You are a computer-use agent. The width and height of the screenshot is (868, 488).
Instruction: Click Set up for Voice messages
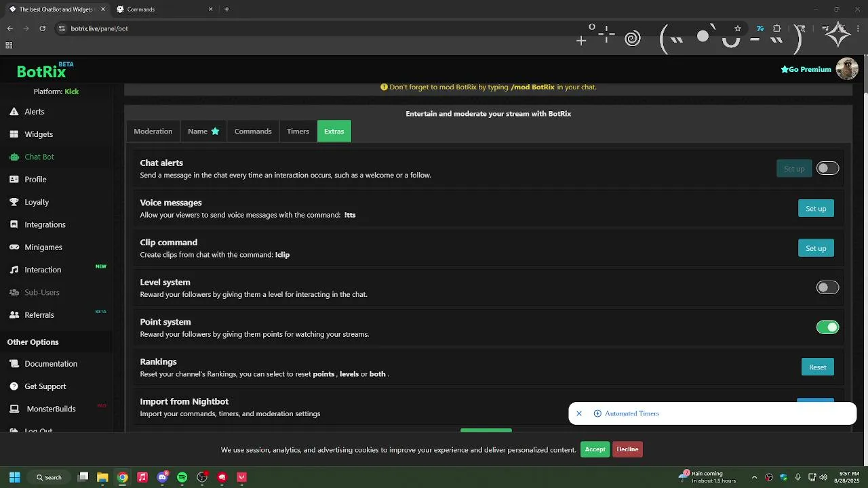pyautogui.click(x=816, y=208)
